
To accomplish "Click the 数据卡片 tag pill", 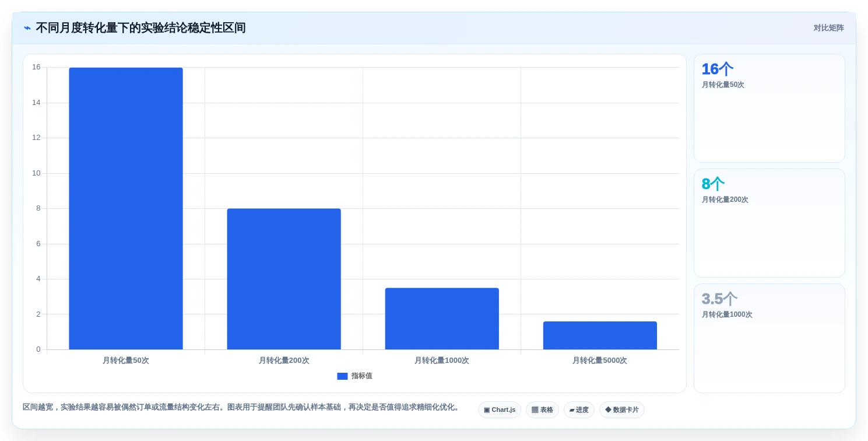I will (x=622, y=410).
